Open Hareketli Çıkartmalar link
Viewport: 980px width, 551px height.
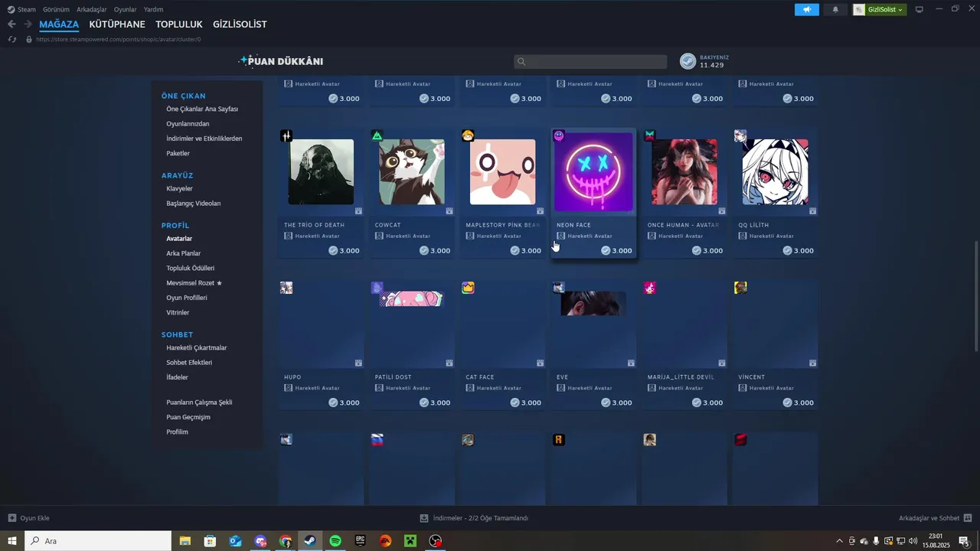[197, 347]
